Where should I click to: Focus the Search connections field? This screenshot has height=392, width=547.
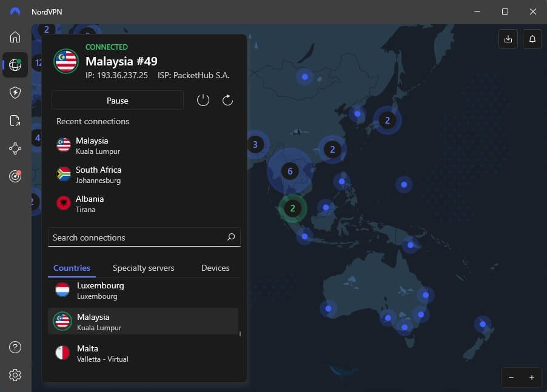(144, 237)
